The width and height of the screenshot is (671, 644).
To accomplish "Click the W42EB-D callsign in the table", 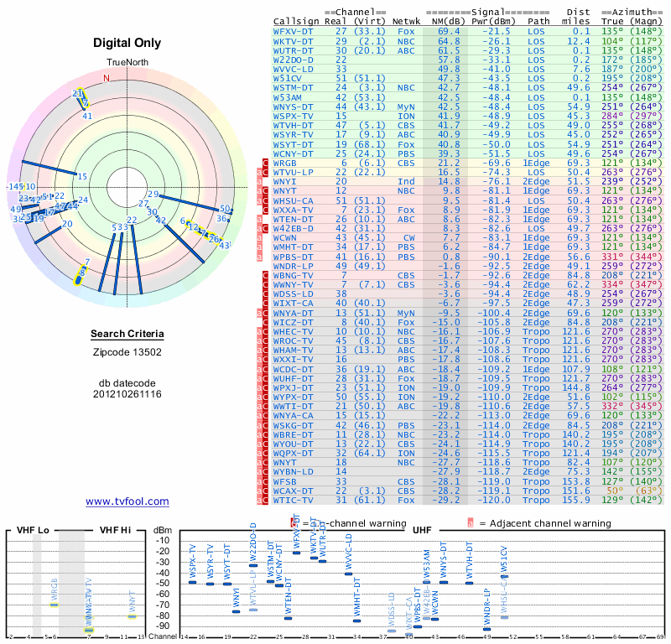I will 293,228.
